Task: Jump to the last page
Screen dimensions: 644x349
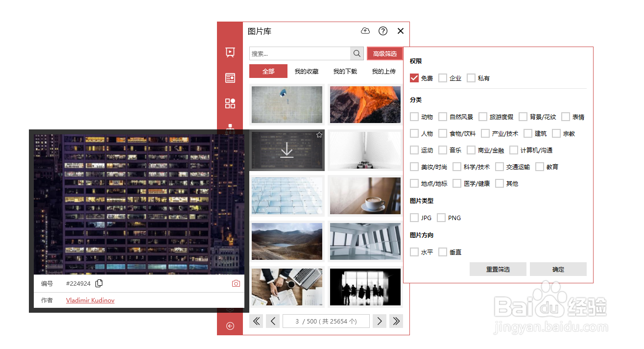Action: (x=396, y=321)
